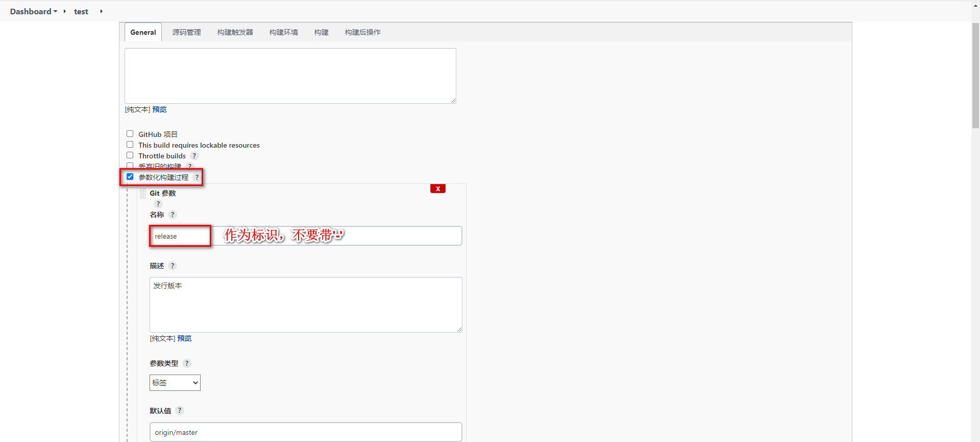This screenshot has width=980, height=442.
Task: Click 预览 link below the 描述 textarea
Action: point(184,338)
